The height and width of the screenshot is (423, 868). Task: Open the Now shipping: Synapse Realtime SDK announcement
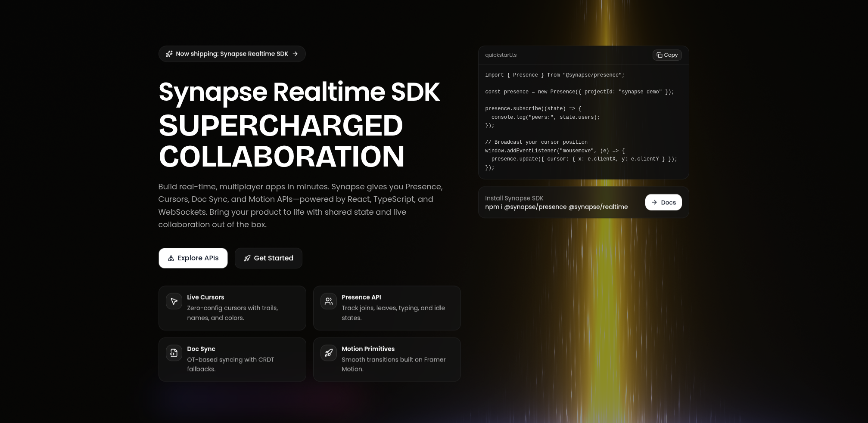pos(232,54)
